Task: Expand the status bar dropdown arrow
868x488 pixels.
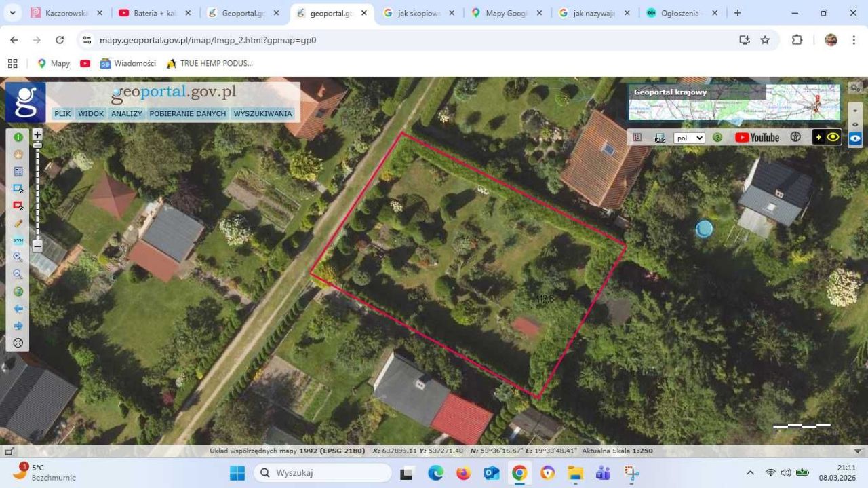Action: point(858,451)
